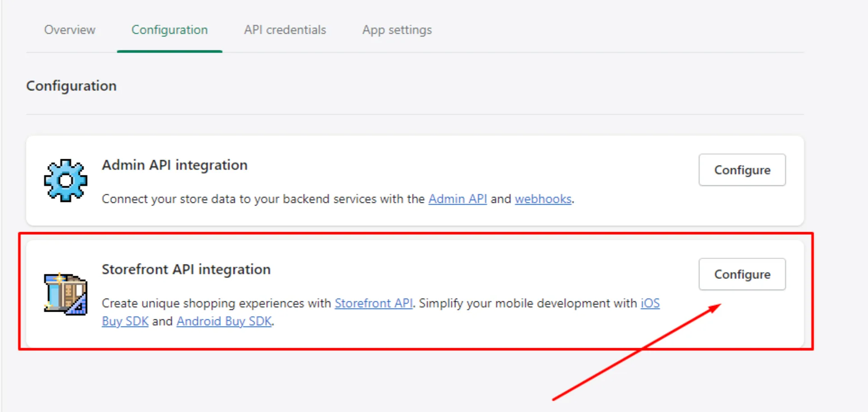868x412 pixels.
Task: Click the 'Simplify your mobile development' text
Action: (528, 303)
